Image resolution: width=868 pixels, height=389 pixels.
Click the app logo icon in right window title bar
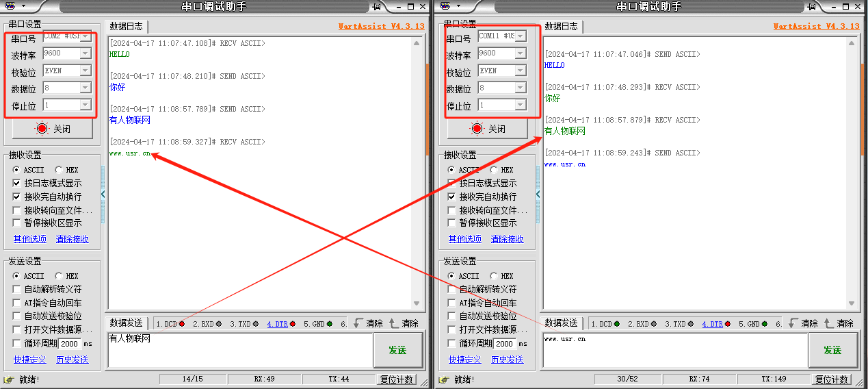click(446, 6)
